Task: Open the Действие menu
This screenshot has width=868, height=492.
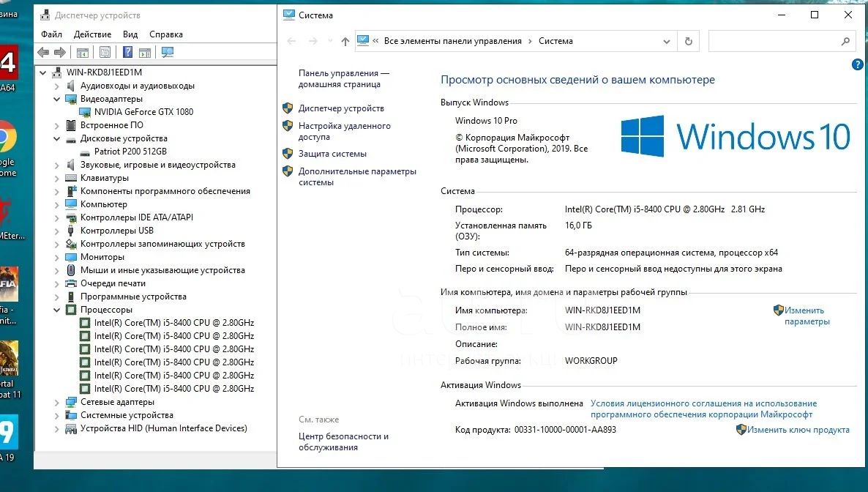Action: (x=92, y=34)
